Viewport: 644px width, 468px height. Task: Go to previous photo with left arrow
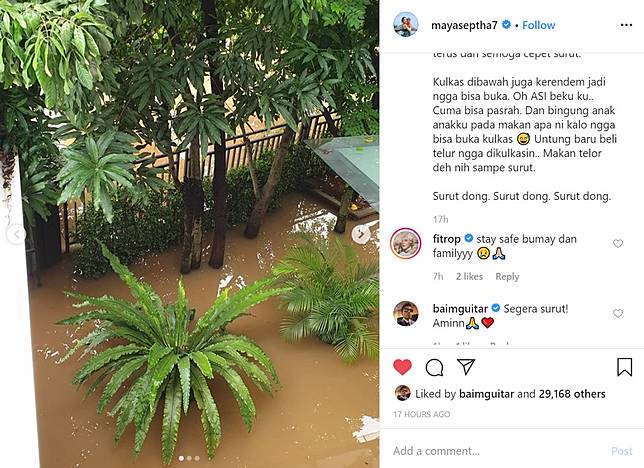[16, 235]
